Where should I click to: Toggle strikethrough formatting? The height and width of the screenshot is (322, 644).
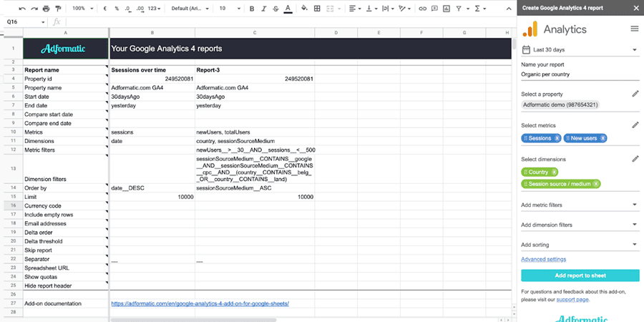[275, 8]
